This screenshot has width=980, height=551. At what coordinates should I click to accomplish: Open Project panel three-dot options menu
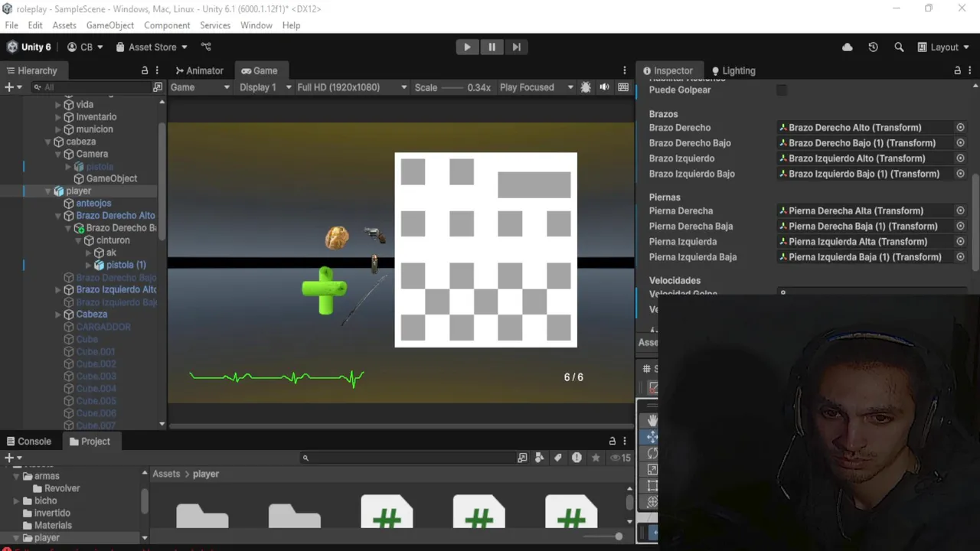point(625,441)
